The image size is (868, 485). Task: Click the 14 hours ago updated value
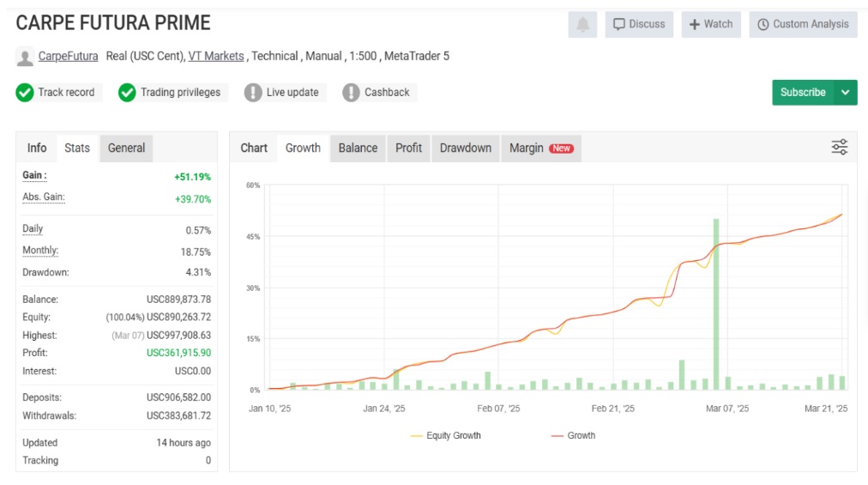click(184, 443)
